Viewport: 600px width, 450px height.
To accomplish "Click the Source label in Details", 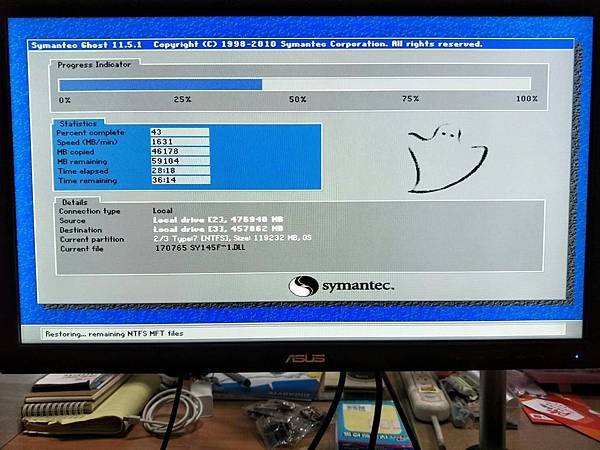I will 72,221.
